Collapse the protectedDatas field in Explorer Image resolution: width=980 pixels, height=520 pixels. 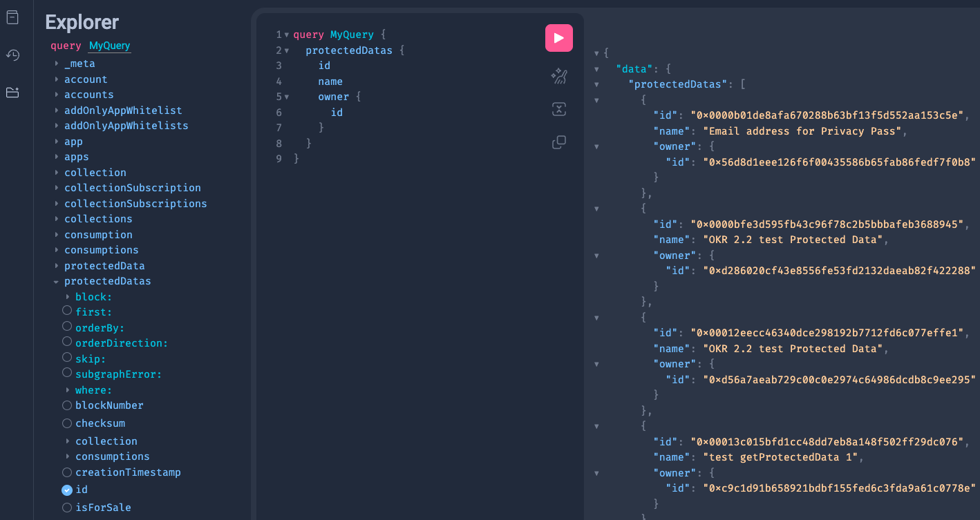(x=57, y=281)
